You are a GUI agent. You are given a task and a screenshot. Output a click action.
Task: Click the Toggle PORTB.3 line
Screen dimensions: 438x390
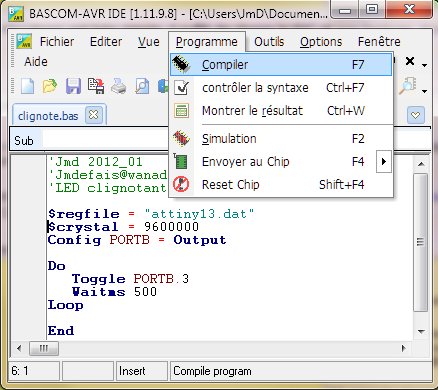130,279
